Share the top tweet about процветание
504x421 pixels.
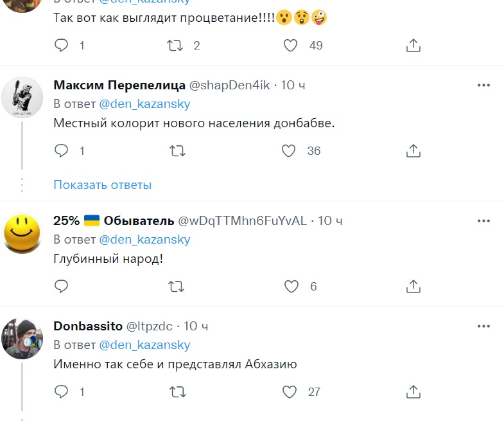click(x=414, y=45)
